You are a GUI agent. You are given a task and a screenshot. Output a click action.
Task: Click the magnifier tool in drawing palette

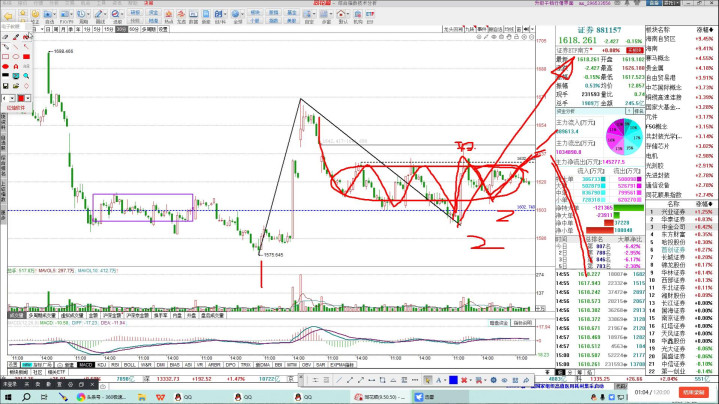(x=26, y=76)
